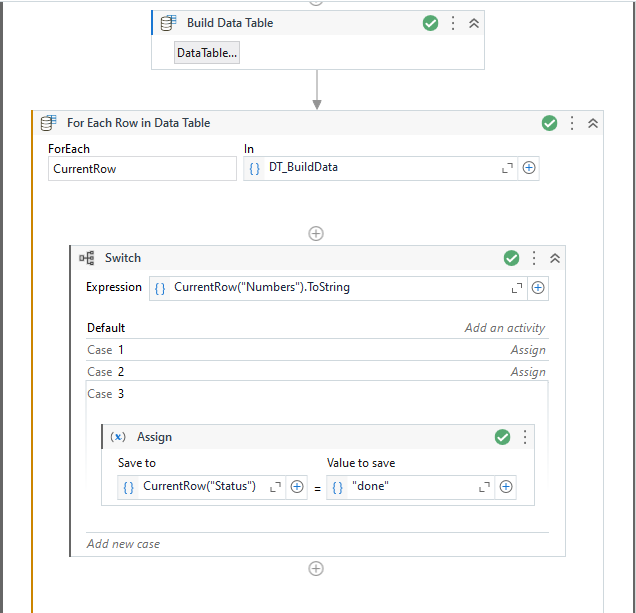
Task: Expand the "done" value editor
Action: coord(484,487)
